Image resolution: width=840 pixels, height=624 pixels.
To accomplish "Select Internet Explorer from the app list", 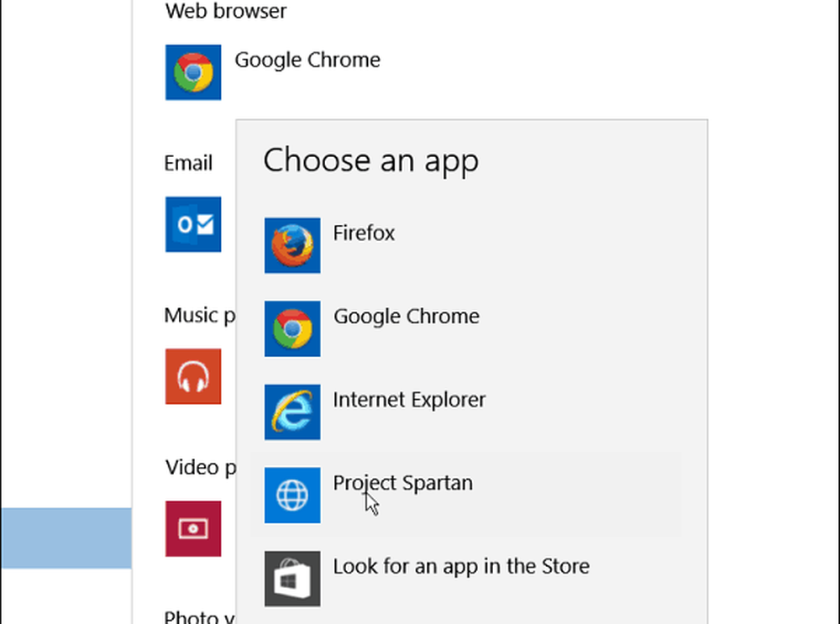I will [x=409, y=401].
